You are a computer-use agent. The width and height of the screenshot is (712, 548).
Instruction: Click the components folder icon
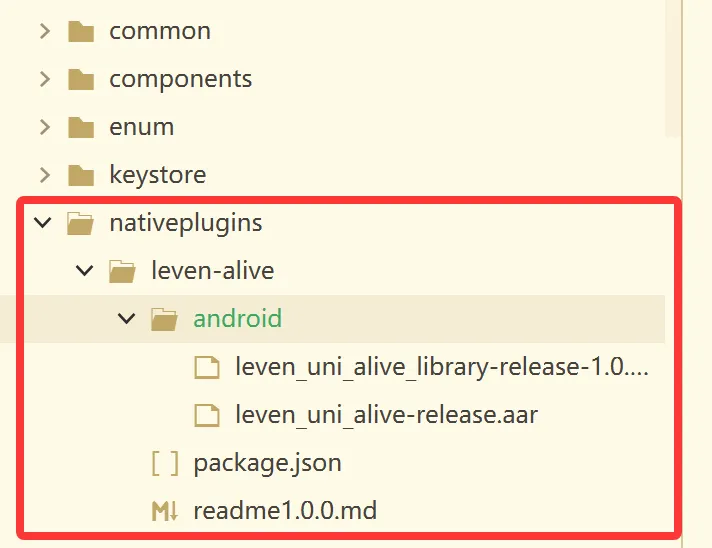pos(81,79)
